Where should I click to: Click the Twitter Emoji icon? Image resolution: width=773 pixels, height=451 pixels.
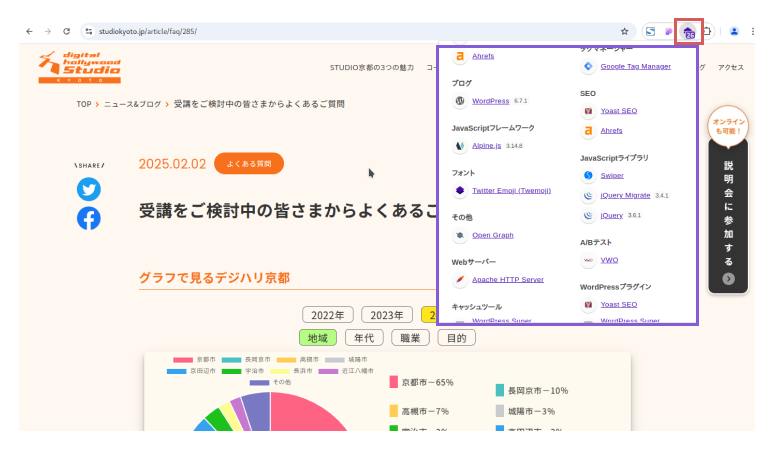pos(460,191)
